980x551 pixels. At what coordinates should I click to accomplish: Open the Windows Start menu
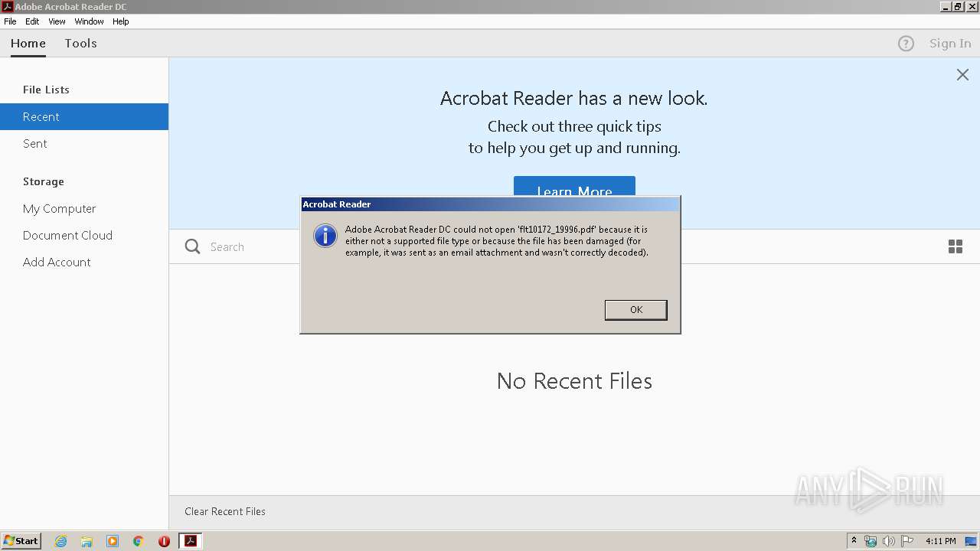[x=21, y=540]
